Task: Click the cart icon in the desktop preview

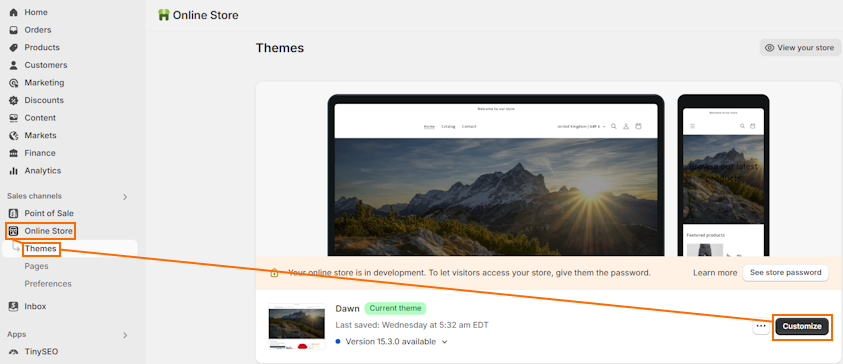Action: coord(638,126)
